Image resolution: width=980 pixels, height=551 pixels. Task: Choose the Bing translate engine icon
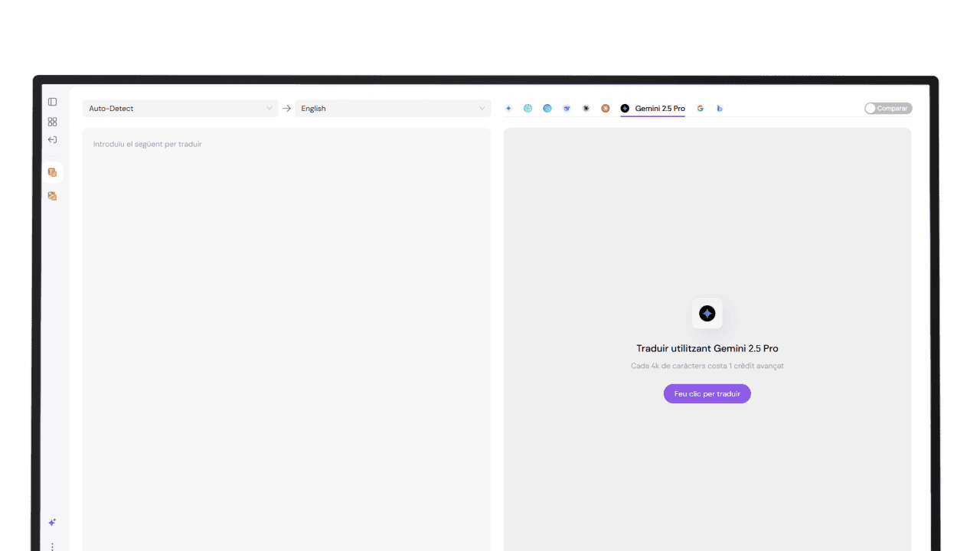(720, 109)
